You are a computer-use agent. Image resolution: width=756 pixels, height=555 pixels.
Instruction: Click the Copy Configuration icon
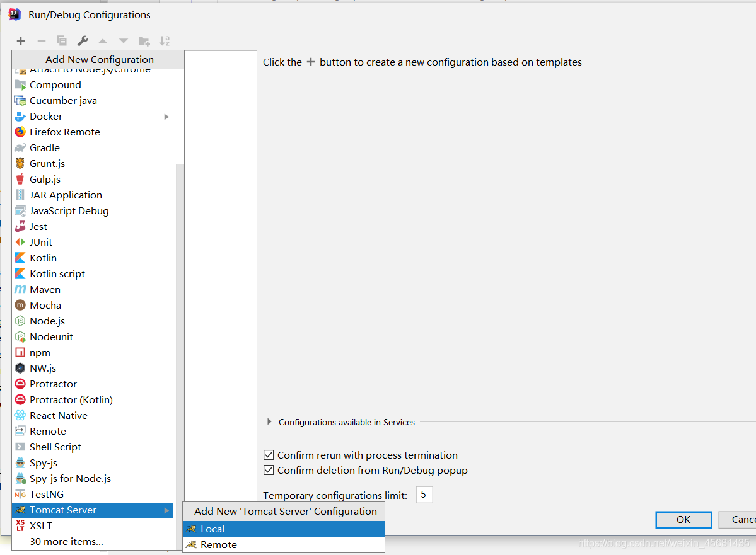62,41
